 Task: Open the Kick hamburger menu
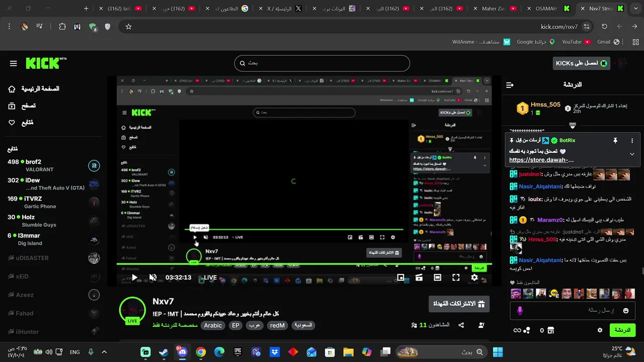14,63
